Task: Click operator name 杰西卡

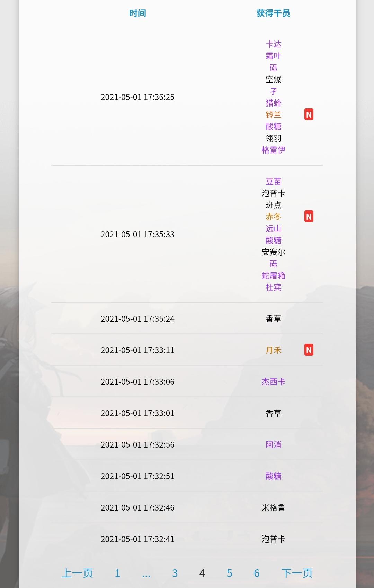Action: tap(273, 382)
